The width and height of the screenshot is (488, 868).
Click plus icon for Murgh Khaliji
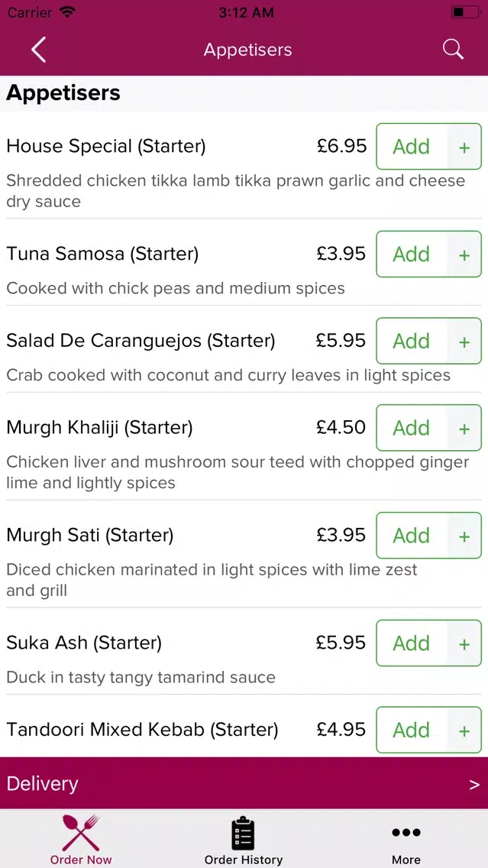coord(464,428)
